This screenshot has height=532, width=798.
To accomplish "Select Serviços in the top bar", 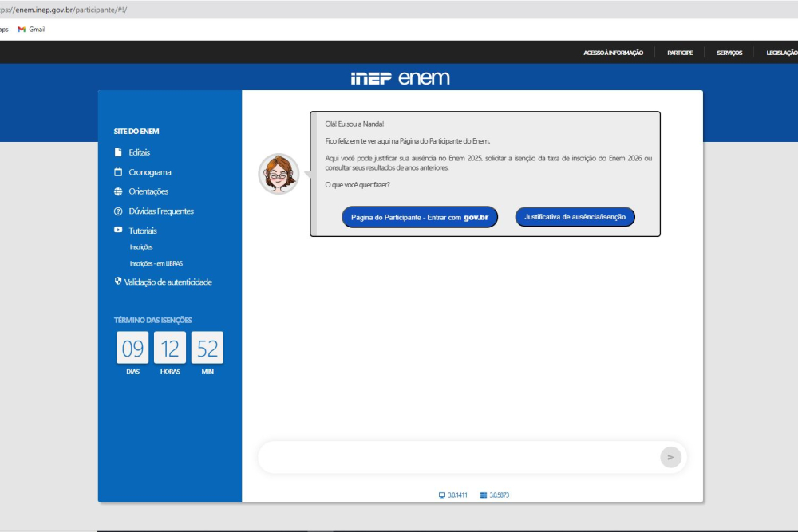I will coord(729,53).
